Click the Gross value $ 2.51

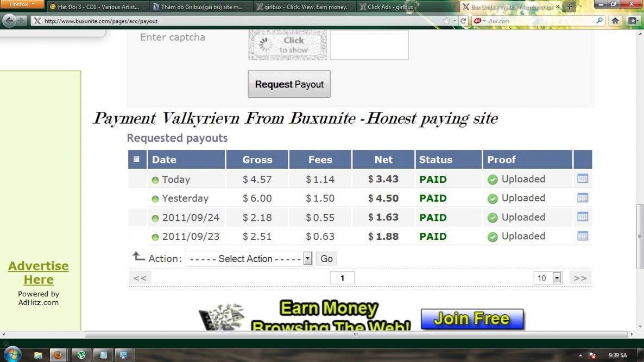[257, 237]
